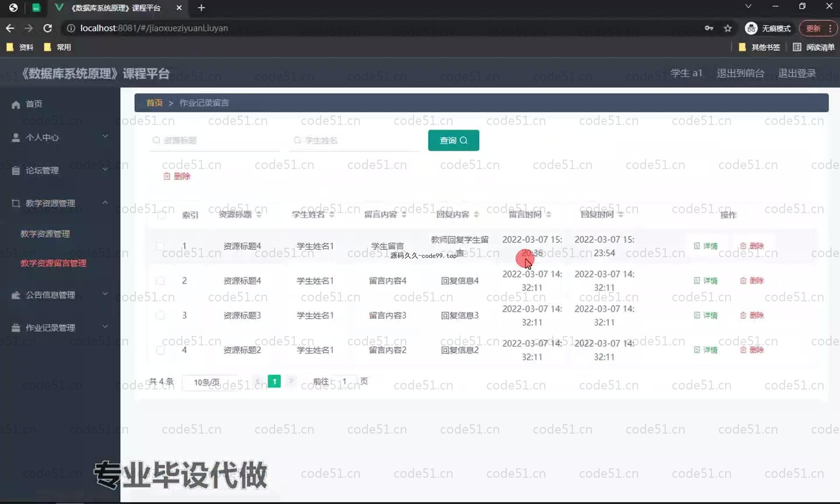Sort by the 资源标题 column
The width and height of the screenshot is (840, 504).
click(259, 215)
